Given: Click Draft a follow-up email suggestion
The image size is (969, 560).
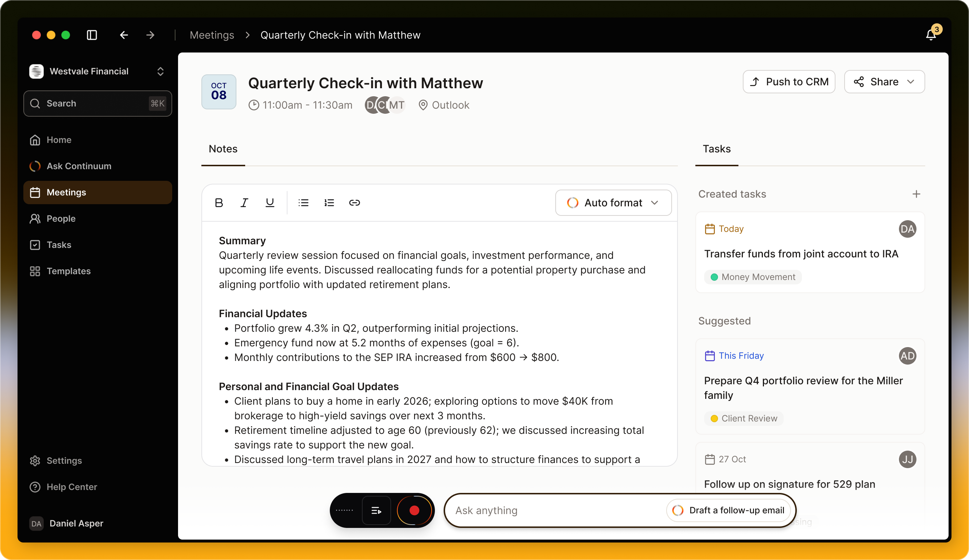Looking at the screenshot, I should coord(728,510).
